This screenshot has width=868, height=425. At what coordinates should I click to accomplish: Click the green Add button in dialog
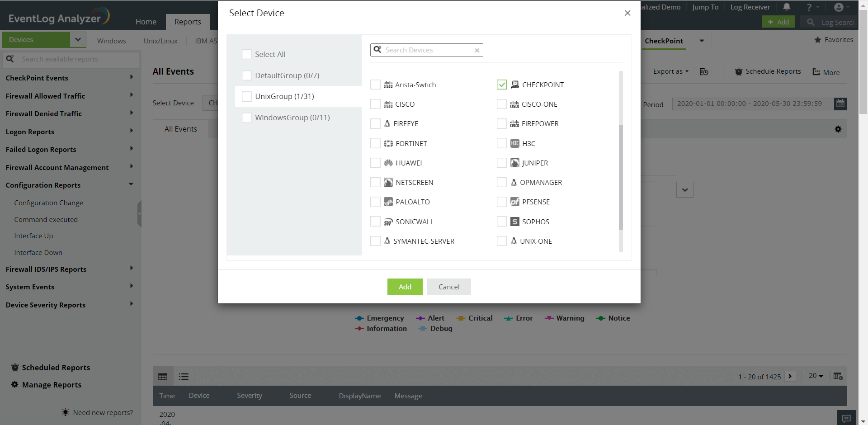(x=405, y=287)
